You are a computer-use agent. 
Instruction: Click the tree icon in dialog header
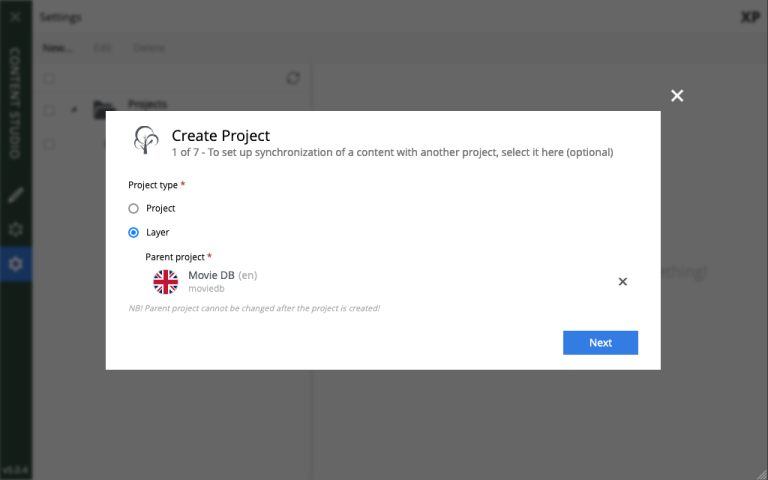click(x=146, y=140)
